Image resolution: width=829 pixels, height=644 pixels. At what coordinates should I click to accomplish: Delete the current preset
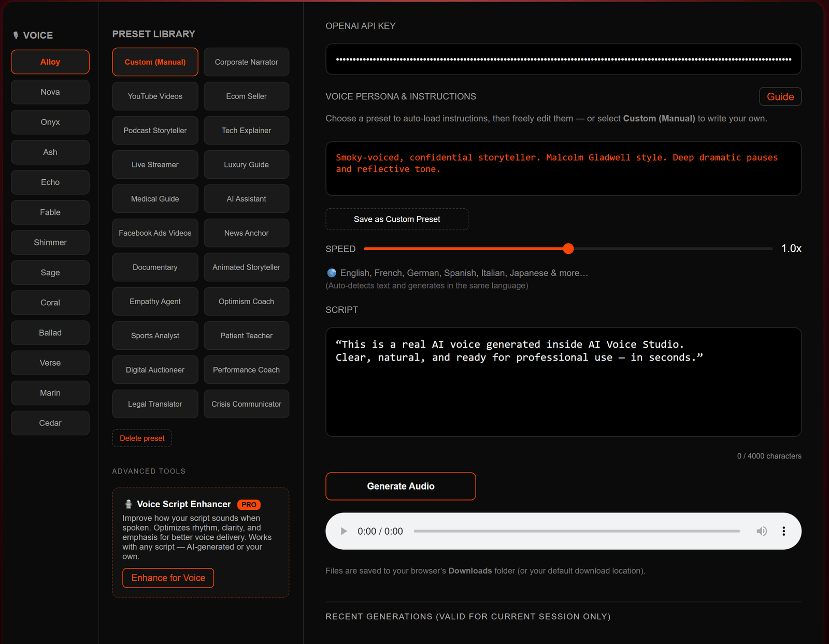point(141,438)
